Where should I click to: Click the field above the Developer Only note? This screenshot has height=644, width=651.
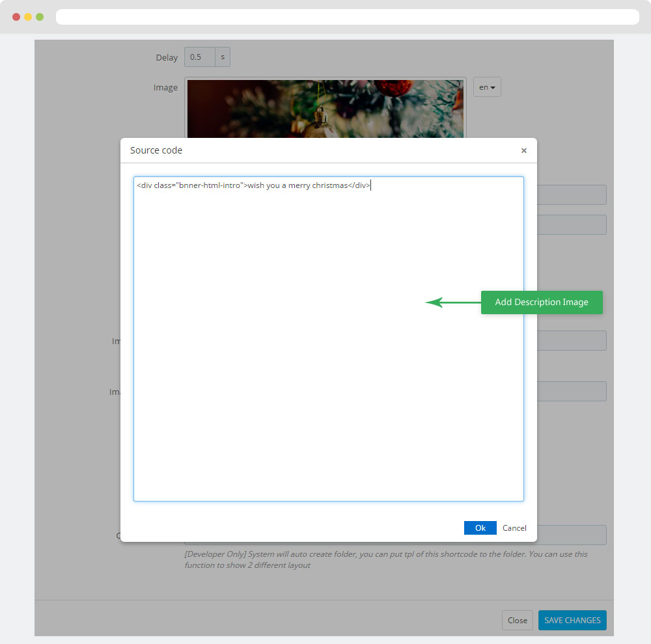click(x=572, y=535)
